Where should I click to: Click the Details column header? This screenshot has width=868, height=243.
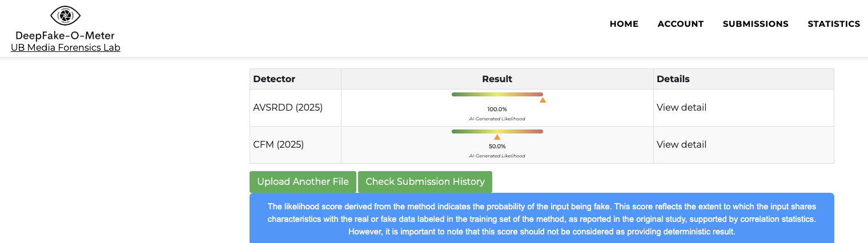coord(673,79)
